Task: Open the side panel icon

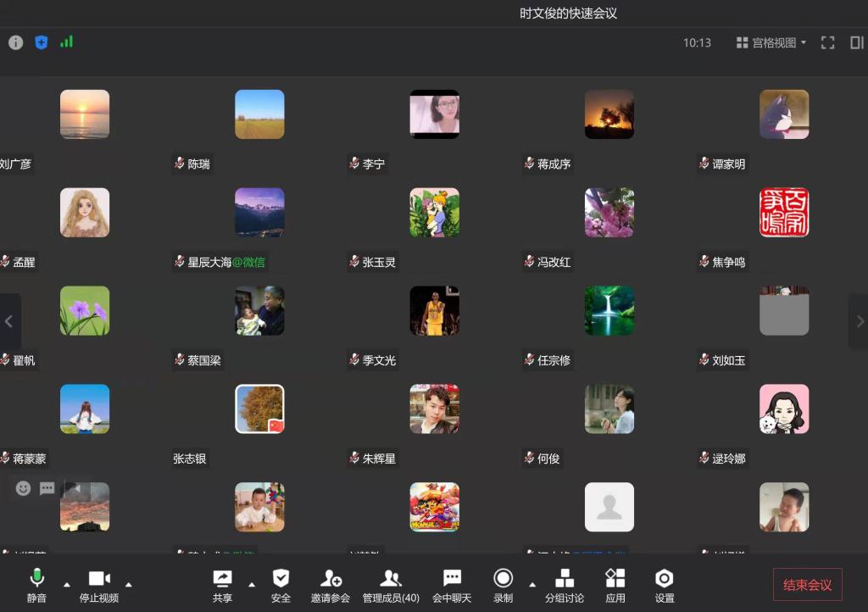Action: (x=856, y=42)
